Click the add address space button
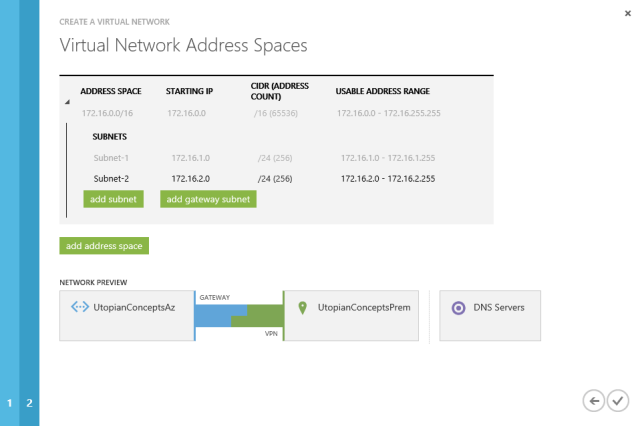This screenshot has width=640, height=426. coord(104,246)
